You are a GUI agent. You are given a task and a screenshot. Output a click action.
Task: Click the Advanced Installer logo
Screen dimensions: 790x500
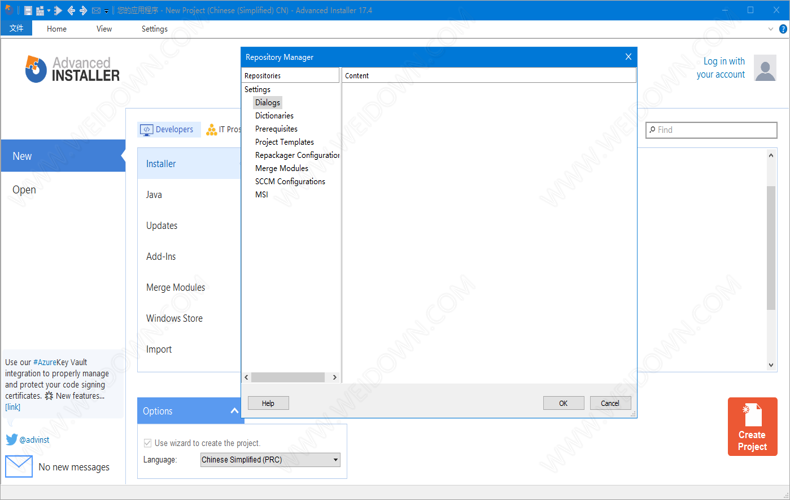point(72,69)
